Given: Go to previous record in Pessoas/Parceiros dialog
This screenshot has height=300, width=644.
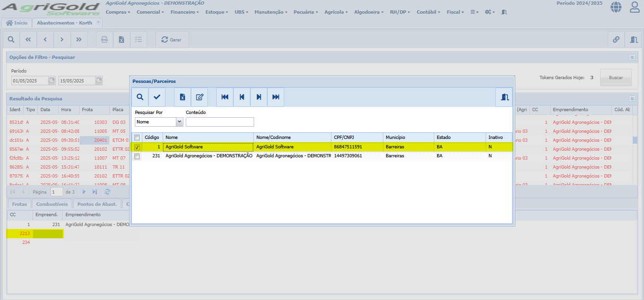Looking at the screenshot, I should coord(242,97).
